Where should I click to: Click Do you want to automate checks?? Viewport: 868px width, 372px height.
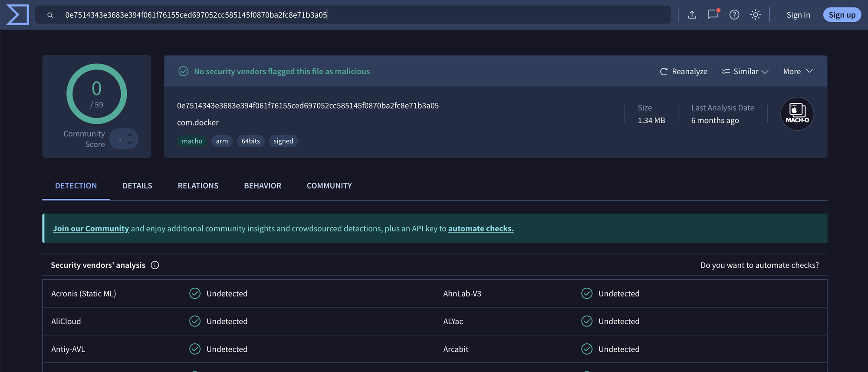759,265
